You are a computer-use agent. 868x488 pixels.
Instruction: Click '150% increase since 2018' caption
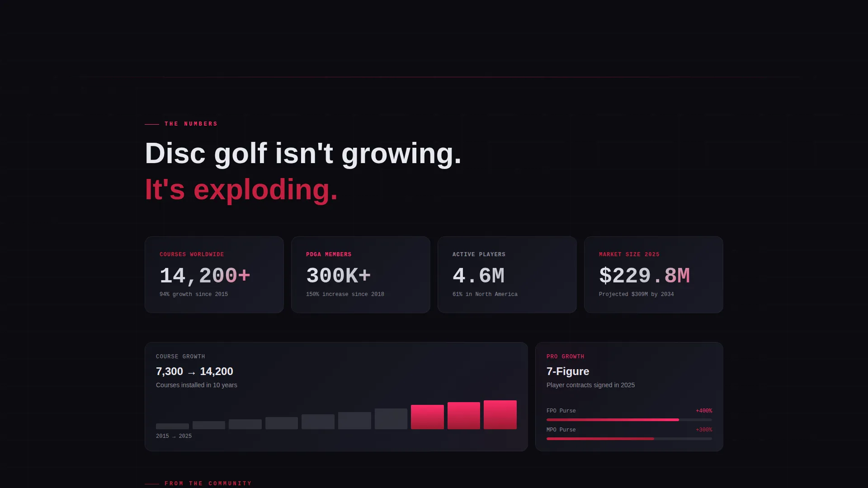tap(345, 294)
